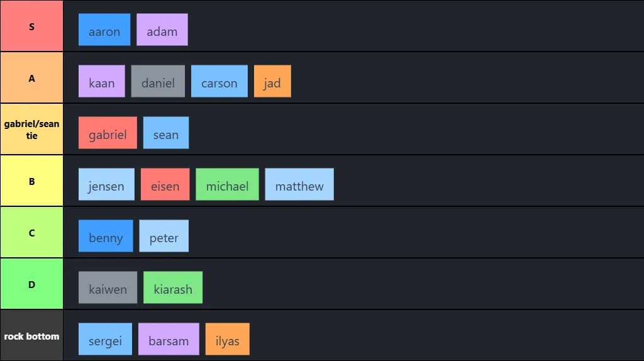Click the rock bottom tier label

(31, 336)
